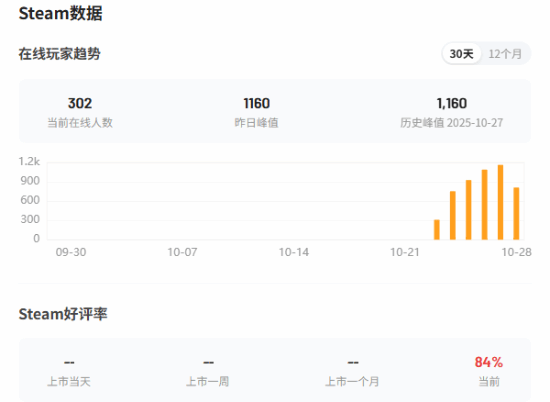
Task: Click the 上市当天 rating label
Action: (69, 381)
